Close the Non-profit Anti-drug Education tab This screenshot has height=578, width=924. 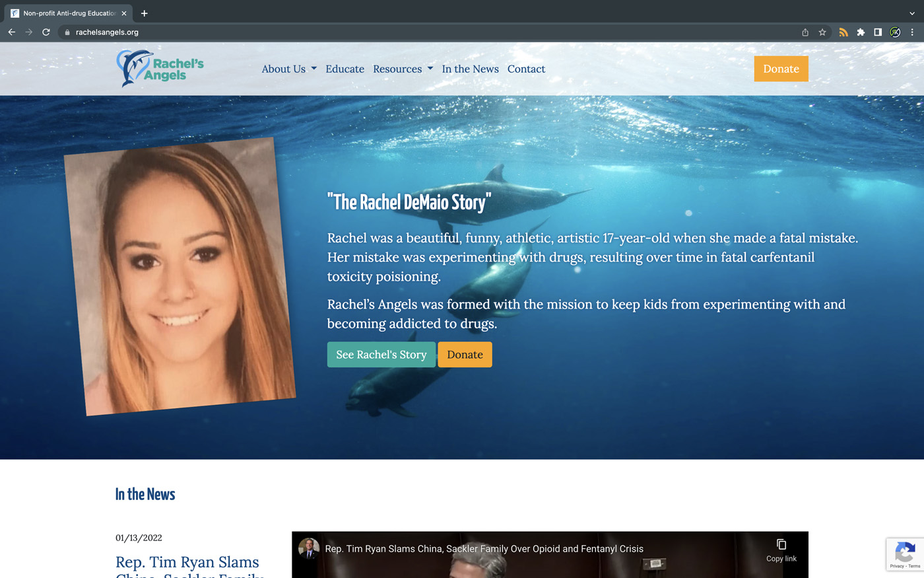[124, 13]
